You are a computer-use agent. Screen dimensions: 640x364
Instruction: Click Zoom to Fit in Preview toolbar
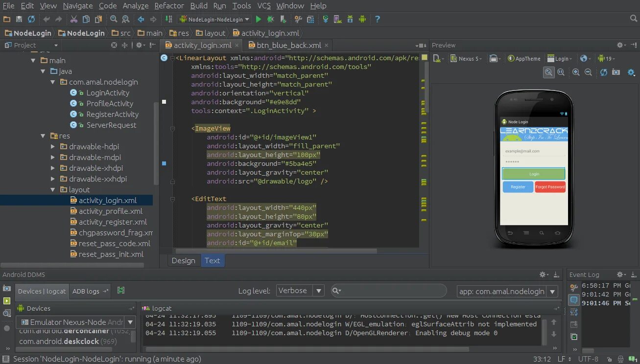[549, 72]
